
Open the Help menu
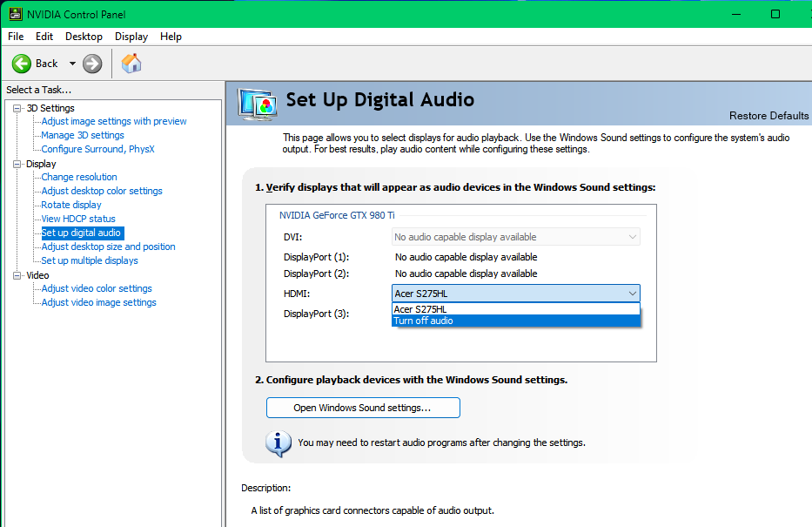click(171, 37)
